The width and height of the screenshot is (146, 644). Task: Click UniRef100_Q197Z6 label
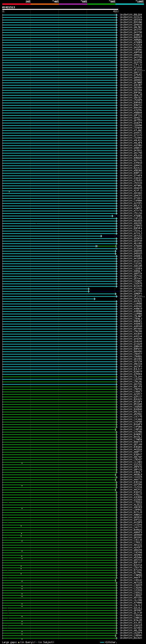point(131,62)
